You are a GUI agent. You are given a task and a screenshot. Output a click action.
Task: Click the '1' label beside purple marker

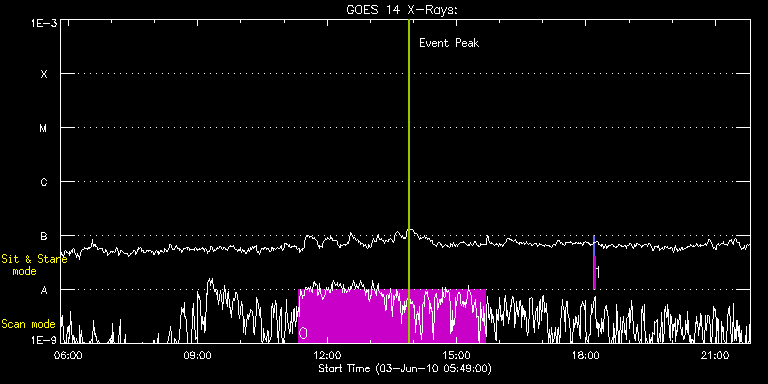pyautogui.click(x=598, y=273)
